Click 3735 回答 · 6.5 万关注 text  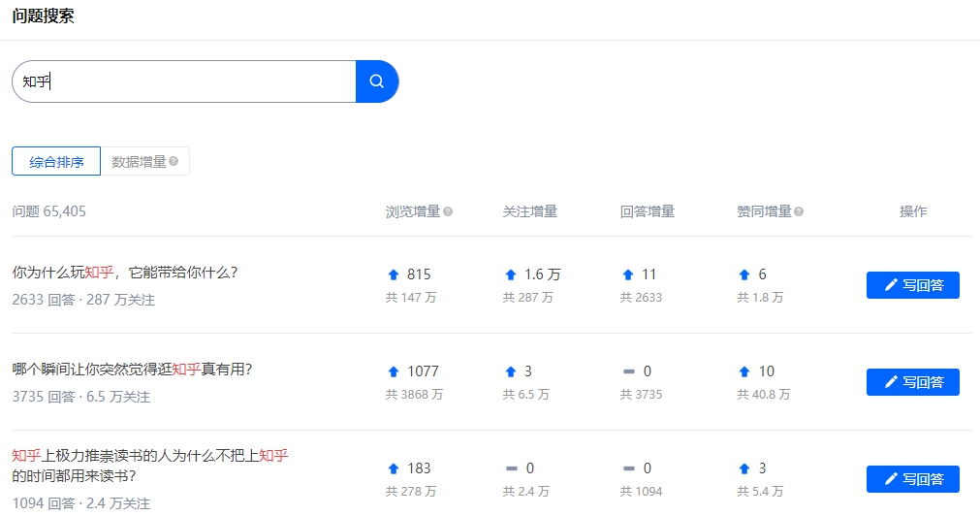pyautogui.click(x=81, y=397)
